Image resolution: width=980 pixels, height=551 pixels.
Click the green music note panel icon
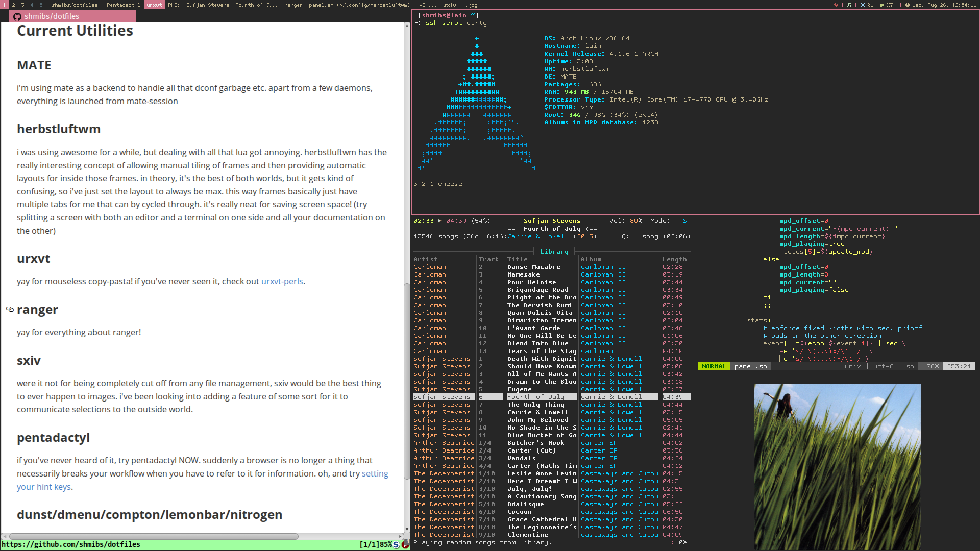click(x=849, y=5)
